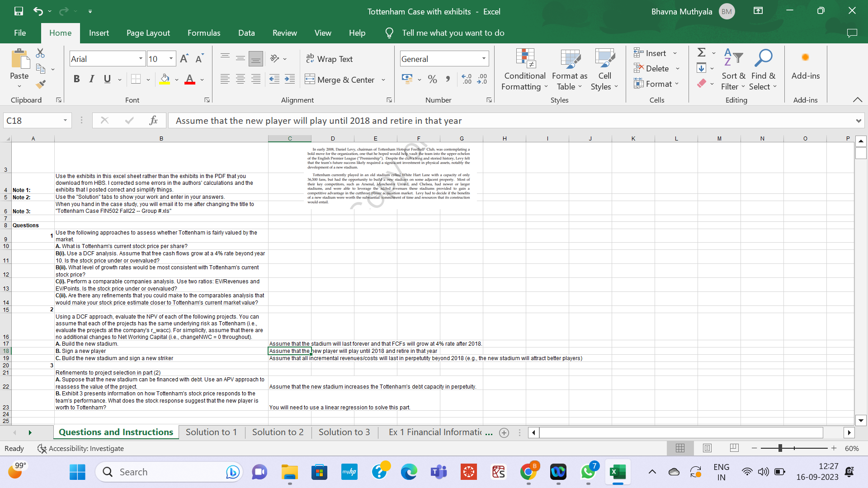Click the Copy icon in Clipboard group
This screenshot has height=488, width=868.
click(x=41, y=69)
